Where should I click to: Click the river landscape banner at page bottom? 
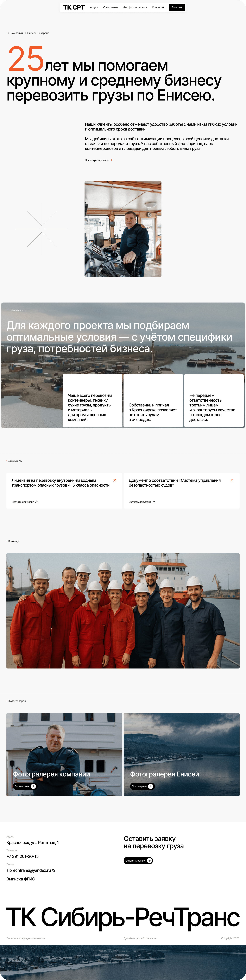(x=123, y=962)
